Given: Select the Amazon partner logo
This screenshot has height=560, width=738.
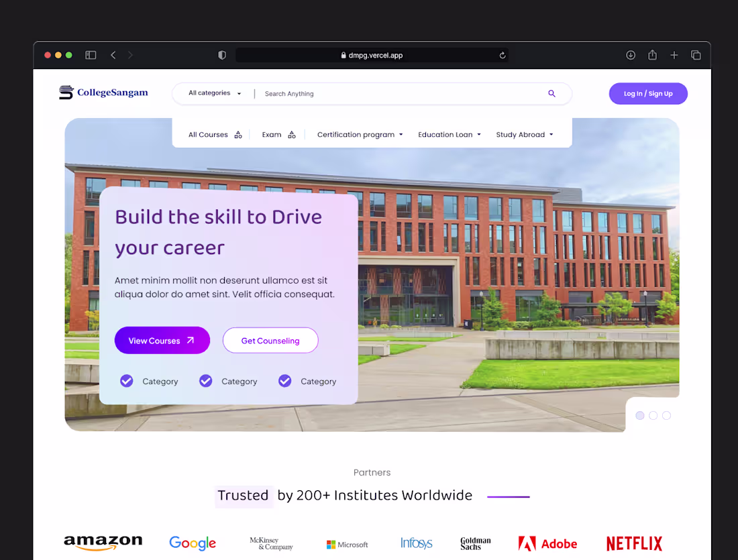Looking at the screenshot, I should 103,543.
